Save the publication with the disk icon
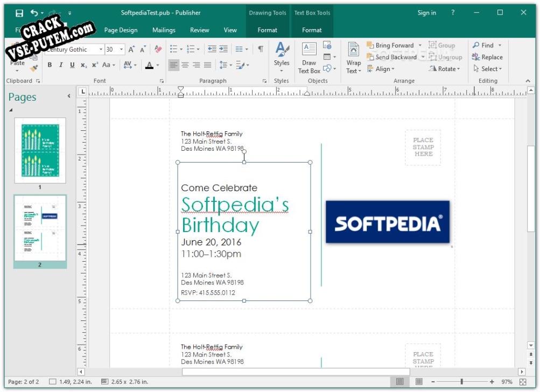Screen dimensions: 540x392 [x=19, y=13]
